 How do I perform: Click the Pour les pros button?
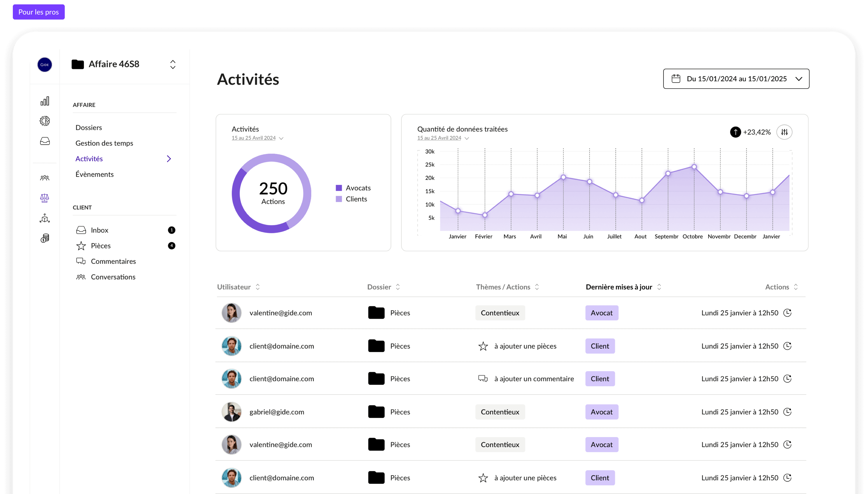[39, 12]
